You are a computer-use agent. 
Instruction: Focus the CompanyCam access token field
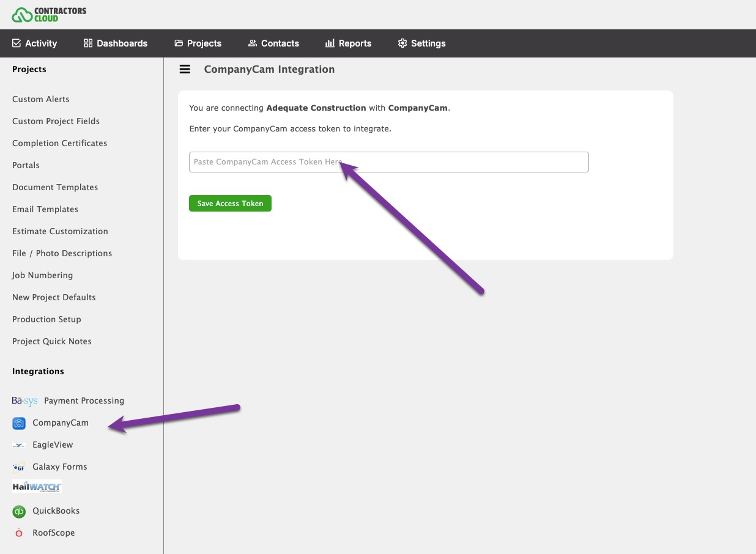pyautogui.click(x=389, y=162)
